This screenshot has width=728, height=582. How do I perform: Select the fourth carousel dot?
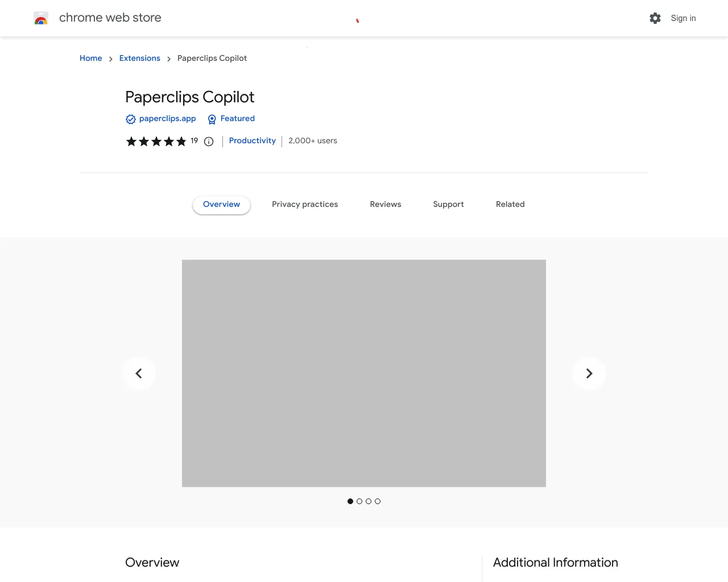[x=378, y=501]
